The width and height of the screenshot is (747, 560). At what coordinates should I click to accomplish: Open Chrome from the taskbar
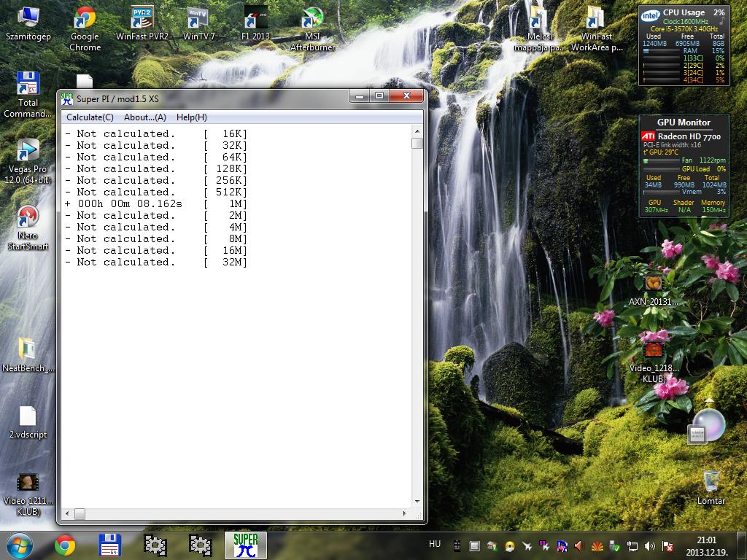(x=65, y=545)
